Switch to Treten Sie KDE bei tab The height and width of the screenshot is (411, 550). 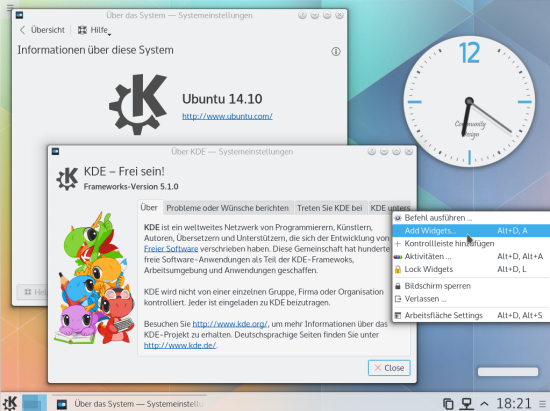pyautogui.click(x=330, y=208)
